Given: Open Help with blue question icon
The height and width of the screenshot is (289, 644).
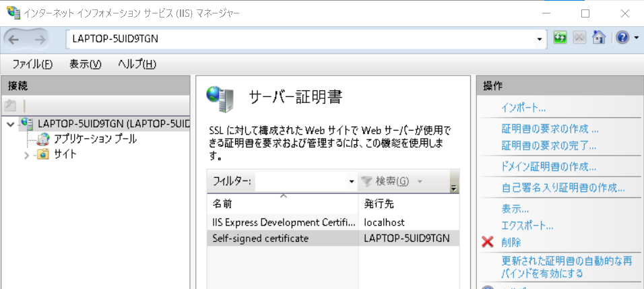Looking at the screenshot, I should pyautogui.click(x=622, y=38).
